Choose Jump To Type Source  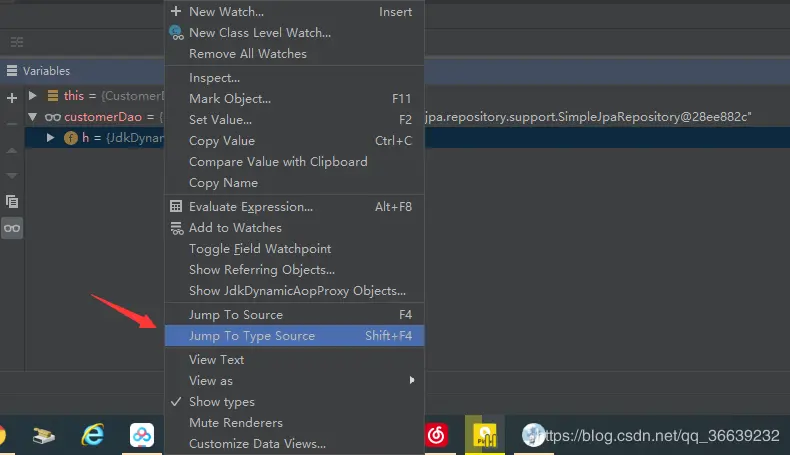pyautogui.click(x=294, y=336)
